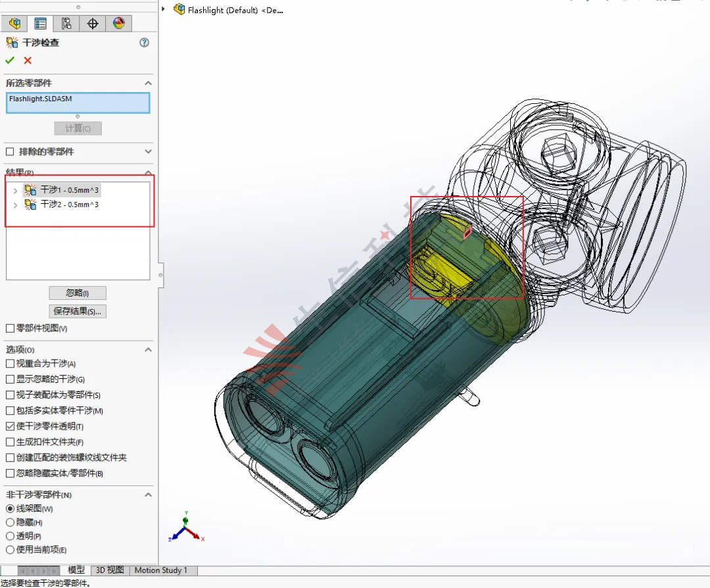Select the DimXpertManager crosshair tab
This screenshot has width=710, height=588.
point(92,23)
